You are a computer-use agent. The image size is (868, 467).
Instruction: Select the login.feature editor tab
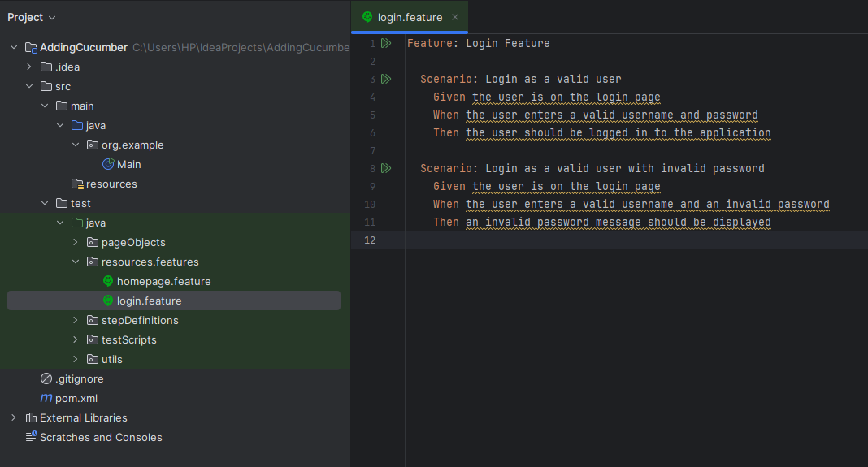pyautogui.click(x=410, y=17)
